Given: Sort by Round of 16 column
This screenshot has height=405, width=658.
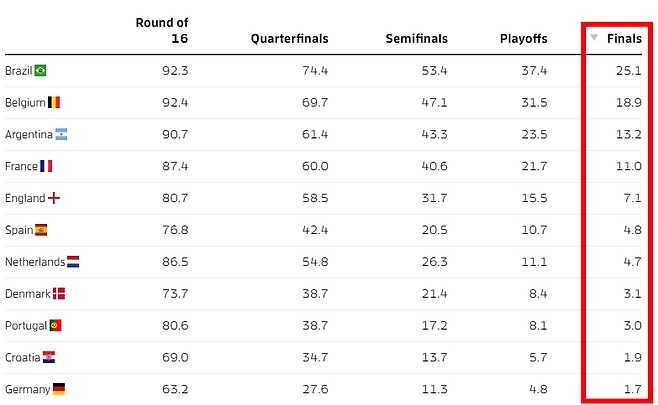Looking at the screenshot, I should [x=162, y=31].
